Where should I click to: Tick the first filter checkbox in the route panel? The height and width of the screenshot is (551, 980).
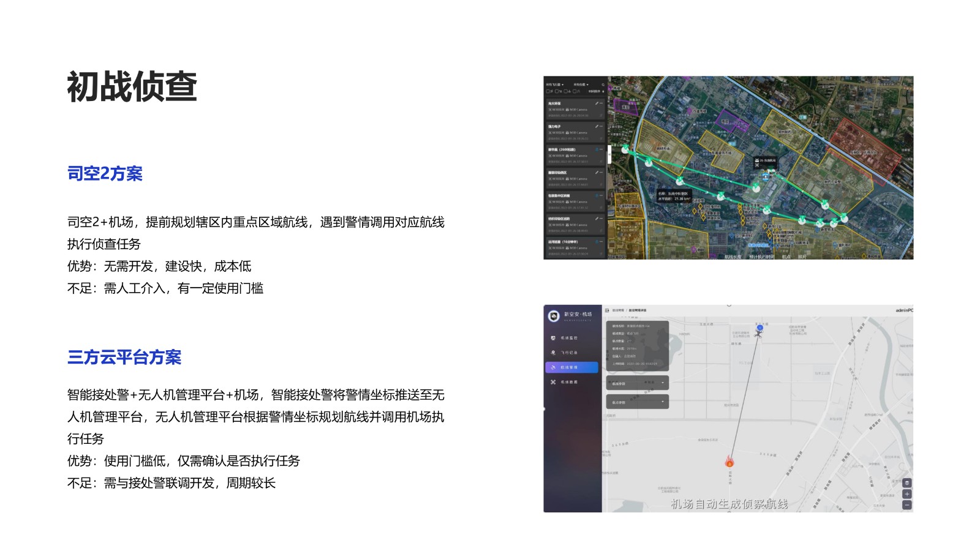coord(548,91)
